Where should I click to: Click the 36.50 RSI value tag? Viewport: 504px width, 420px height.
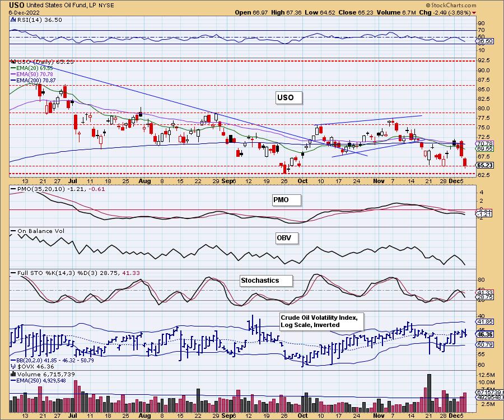click(x=485, y=41)
